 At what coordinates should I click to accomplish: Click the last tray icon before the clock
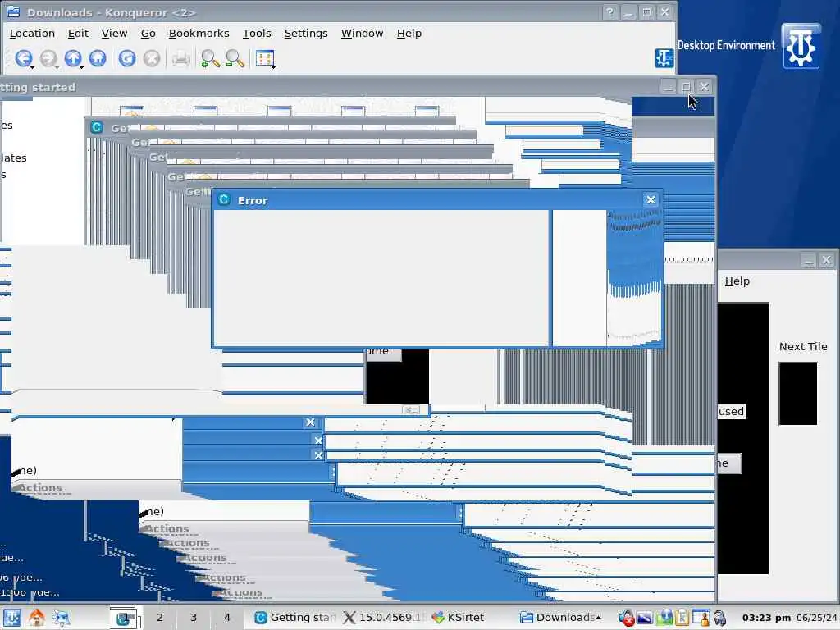click(x=720, y=618)
